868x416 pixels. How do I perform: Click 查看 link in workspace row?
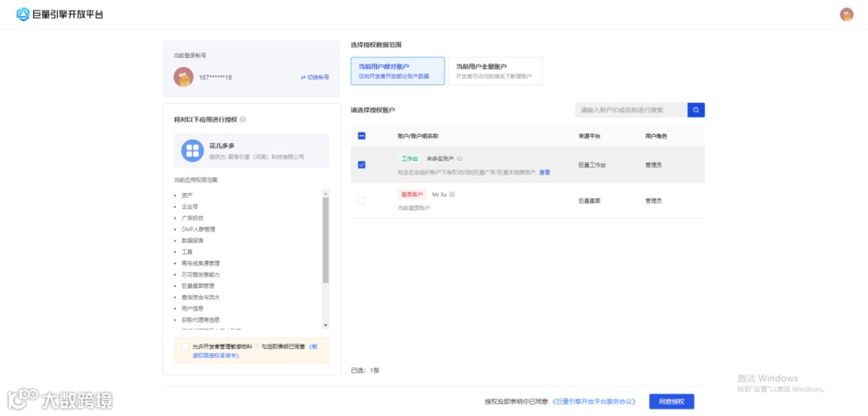[545, 173]
